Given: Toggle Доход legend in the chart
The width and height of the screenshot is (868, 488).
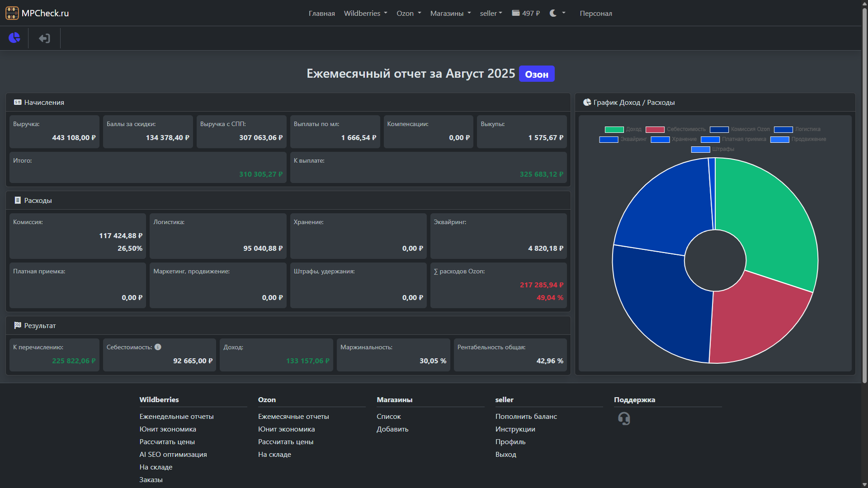Looking at the screenshot, I should [x=623, y=129].
